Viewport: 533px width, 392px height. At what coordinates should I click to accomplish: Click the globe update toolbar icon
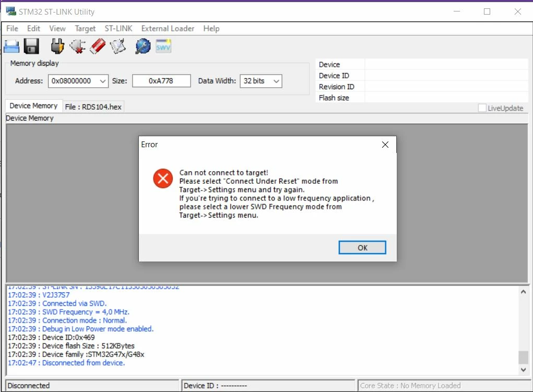(143, 46)
